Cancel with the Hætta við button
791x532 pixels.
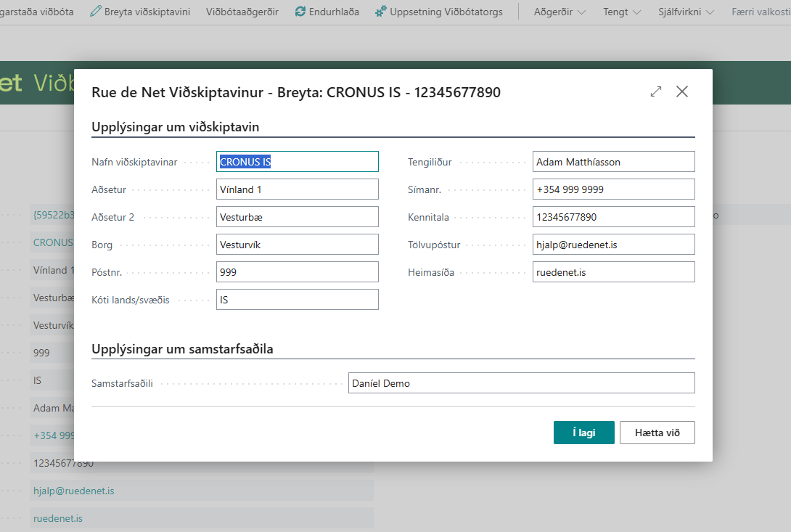click(657, 433)
